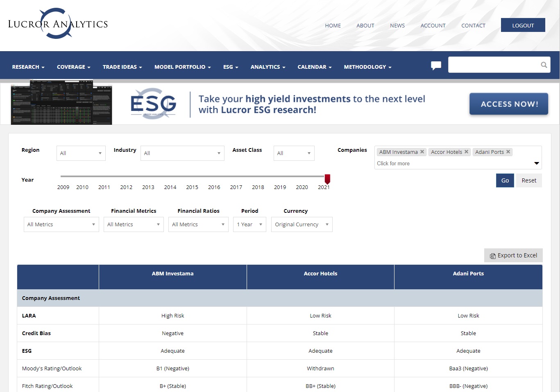
Task: Click the LARA row label
Action: tap(29, 315)
